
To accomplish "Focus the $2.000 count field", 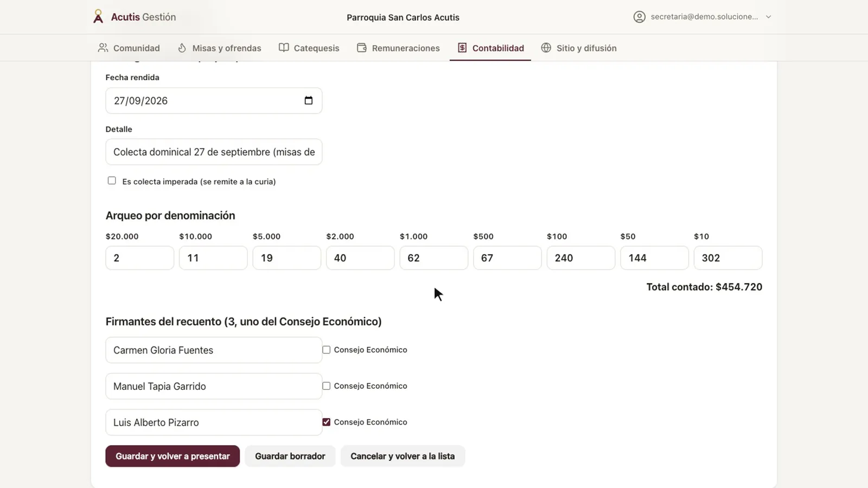I will 360,258.
